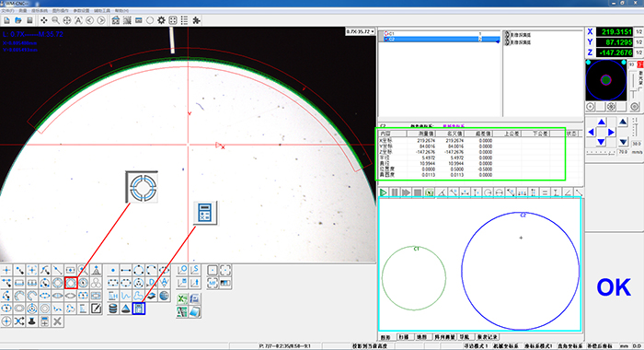Select the D distance tool icon
This screenshot has height=350, width=644.
click(x=152, y=283)
